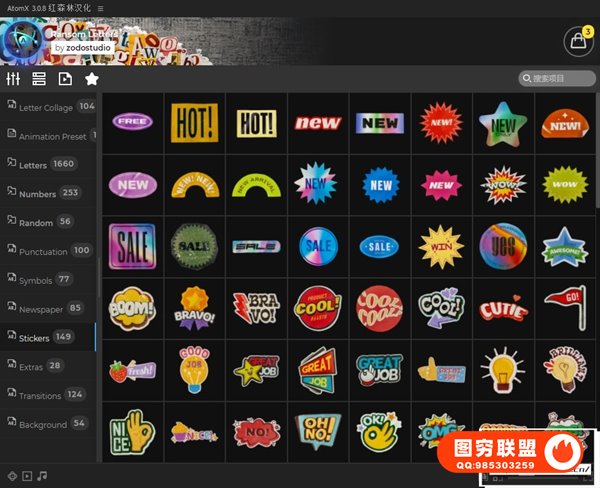
Task: Select the yellow HOT! sticker thumbnail
Action: coord(194,123)
